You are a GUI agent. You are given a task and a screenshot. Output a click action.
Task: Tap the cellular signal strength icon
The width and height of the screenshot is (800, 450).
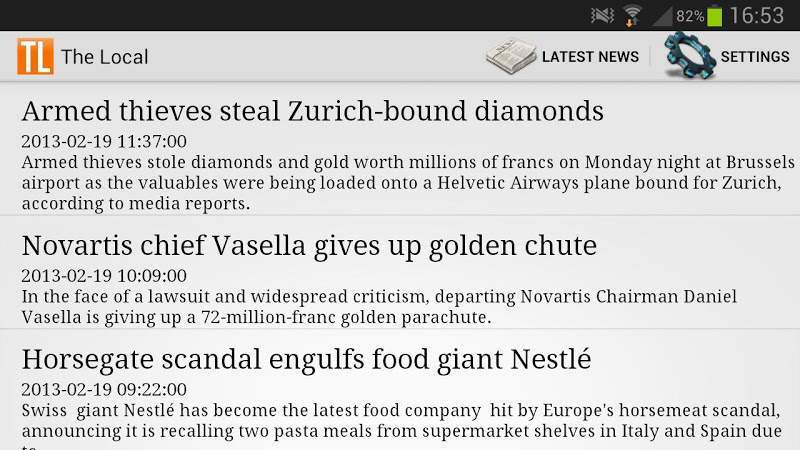pyautogui.click(x=662, y=15)
